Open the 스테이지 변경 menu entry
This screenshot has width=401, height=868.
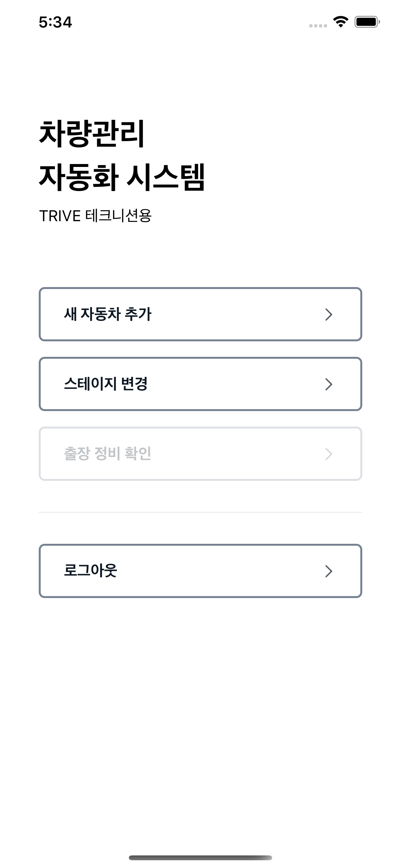coord(200,384)
